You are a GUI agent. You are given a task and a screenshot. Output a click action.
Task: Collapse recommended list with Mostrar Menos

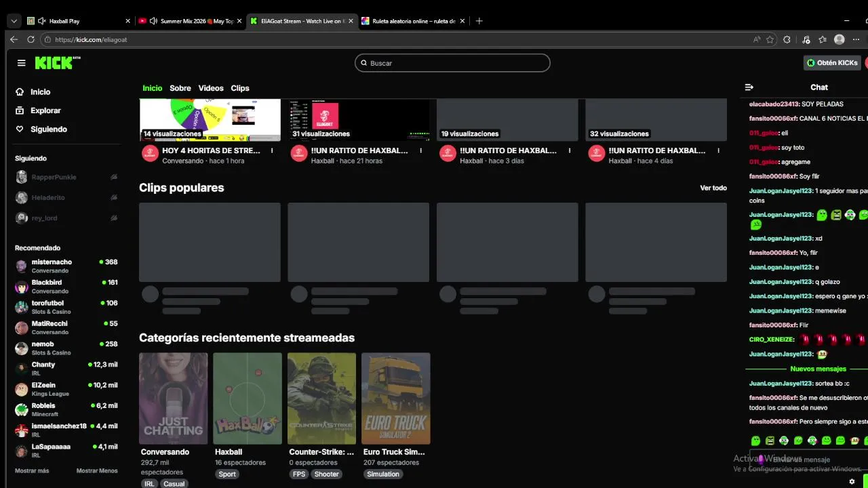tap(97, 470)
